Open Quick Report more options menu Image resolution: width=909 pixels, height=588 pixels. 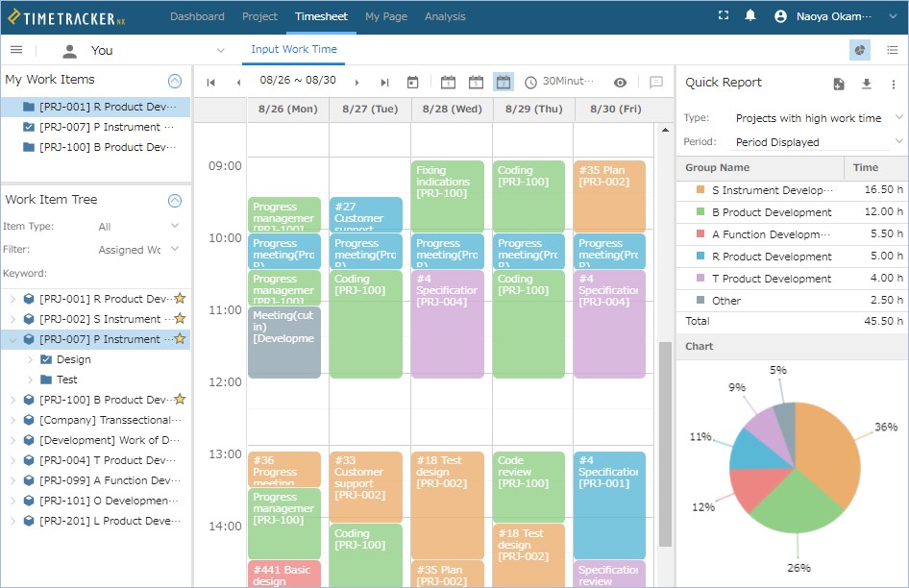[x=893, y=84]
